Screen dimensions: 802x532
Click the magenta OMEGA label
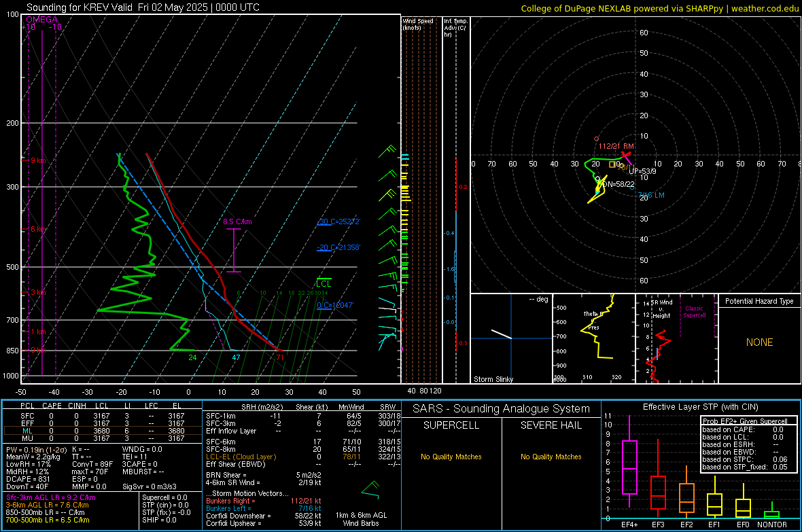coord(42,20)
